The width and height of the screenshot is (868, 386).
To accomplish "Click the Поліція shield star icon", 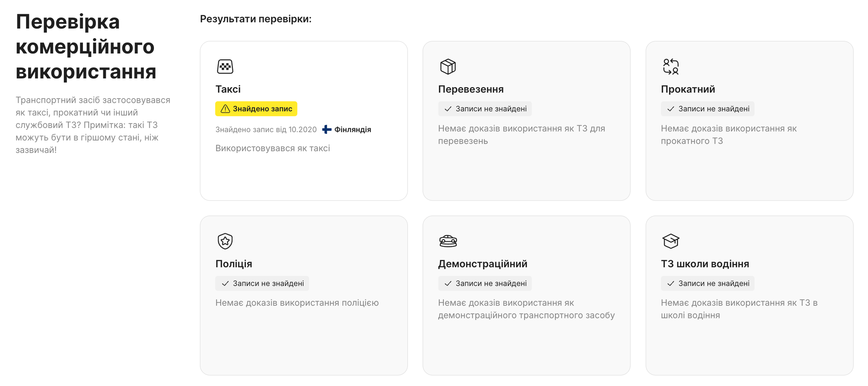I will (x=225, y=241).
